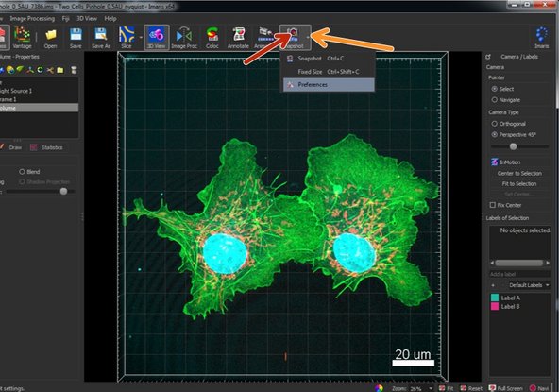Open the Fiji menu
Image resolution: width=559 pixels, height=392 pixels.
[x=65, y=18]
